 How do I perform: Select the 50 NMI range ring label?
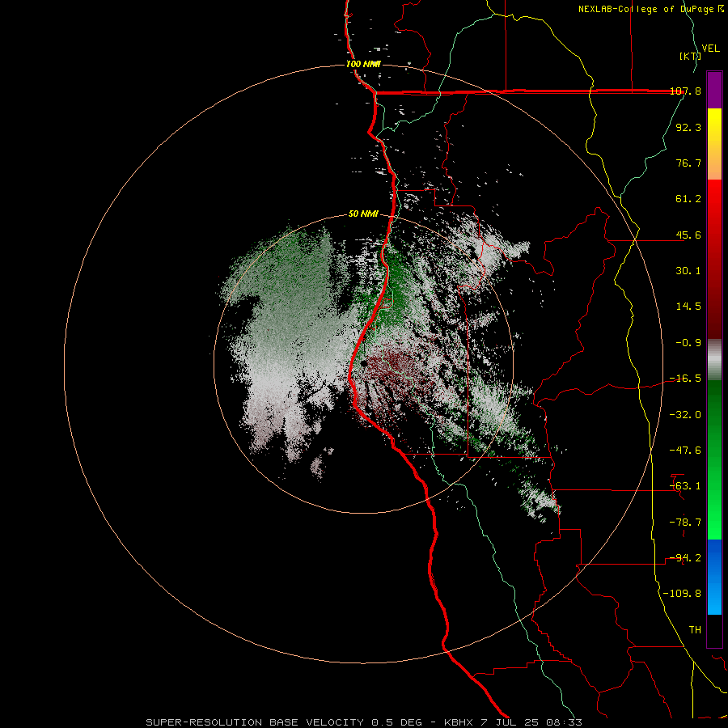363,214
